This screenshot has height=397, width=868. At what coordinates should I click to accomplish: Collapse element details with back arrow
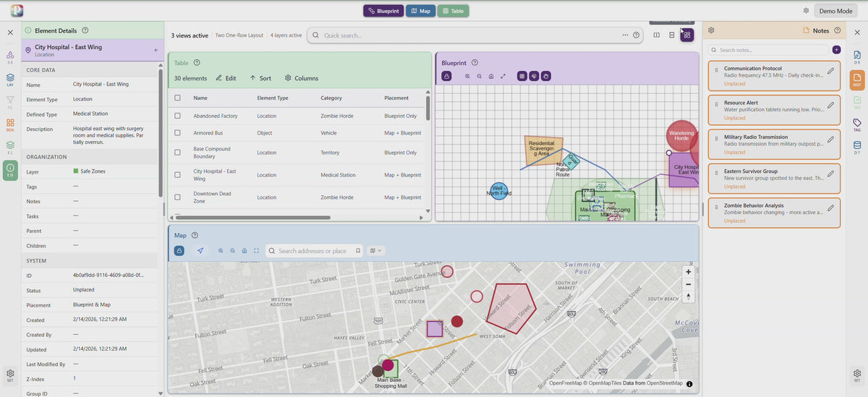(x=156, y=50)
